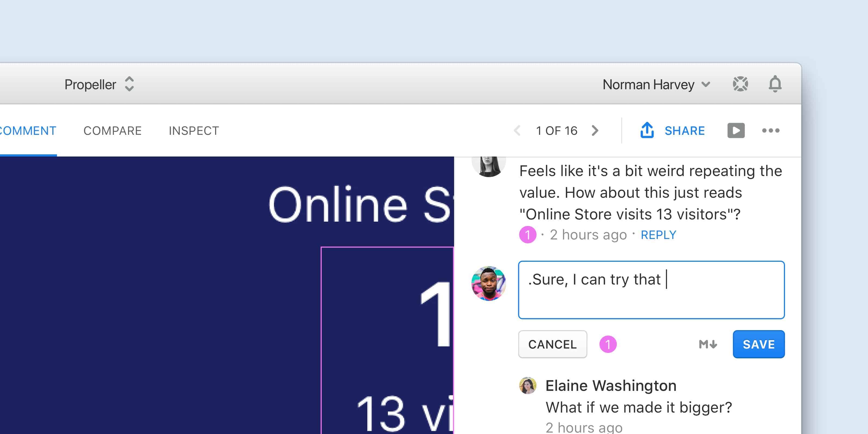Click the help/lifebuoy icon
Image resolution: width=868 pixels, height=434 pixels.
pyautogui.click(x=740, y=84)
